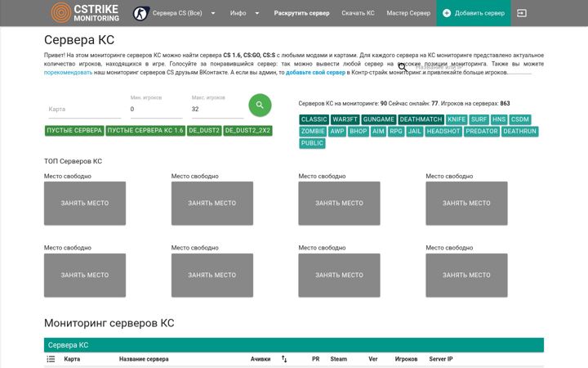The height and width of the screenshot is (368, 588).
Task: Expand the Инфо dropdown arrow
Action: click(257, 13)
